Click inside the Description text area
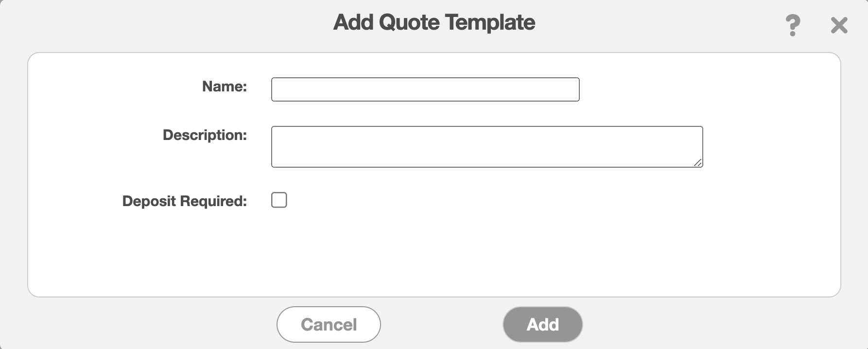The height and width of the screenshot is (349, 868). point(486,146)
